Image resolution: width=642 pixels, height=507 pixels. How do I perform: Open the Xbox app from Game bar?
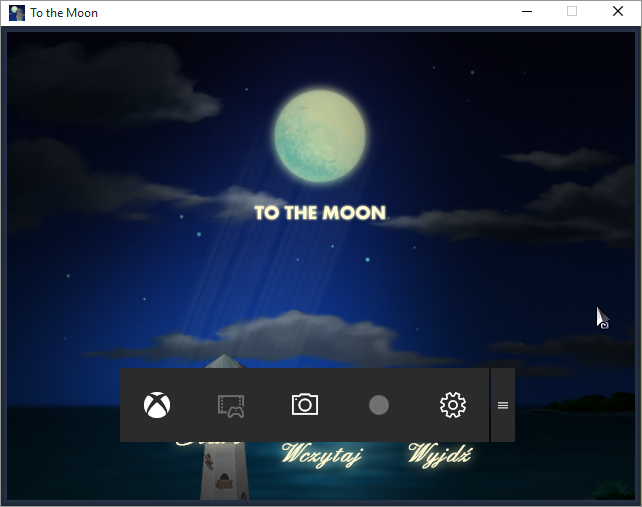157,405
